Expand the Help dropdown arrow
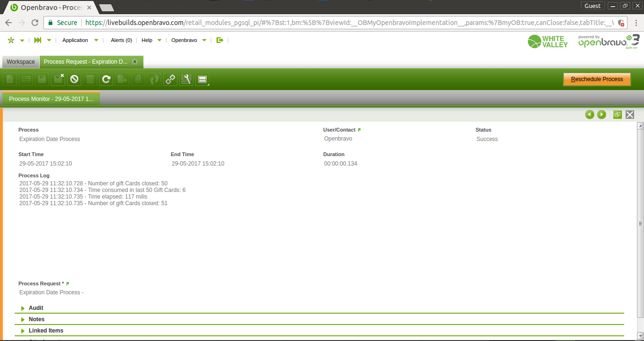The height and width of the screenshot is (341, 644). (x=159, y=41)
